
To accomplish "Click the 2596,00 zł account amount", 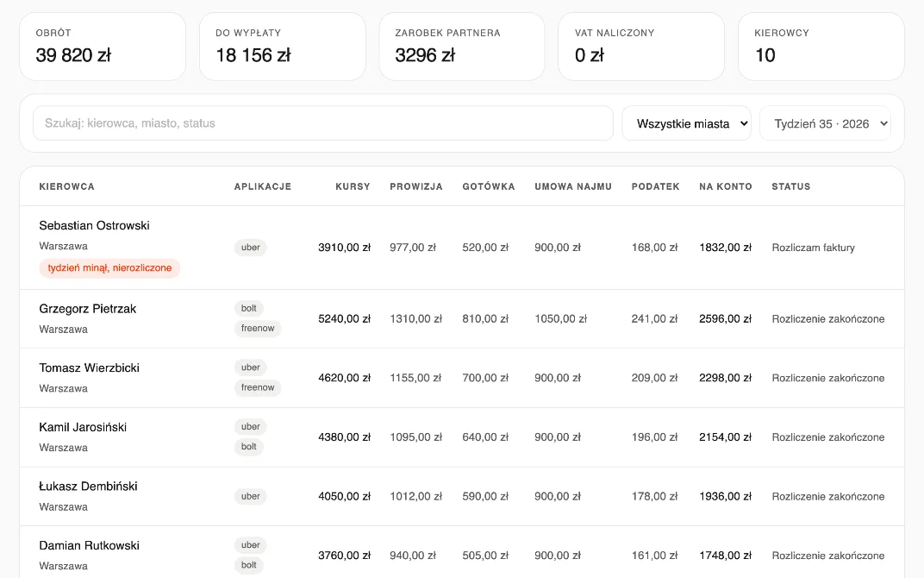I will [x=726, y=319].
